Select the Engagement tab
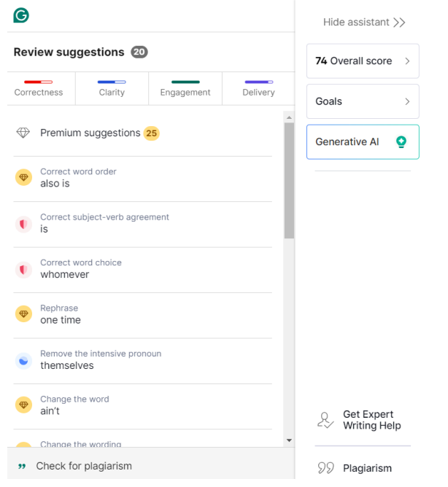448x487 pixels. pyautogui.click(x=185, y=88)
